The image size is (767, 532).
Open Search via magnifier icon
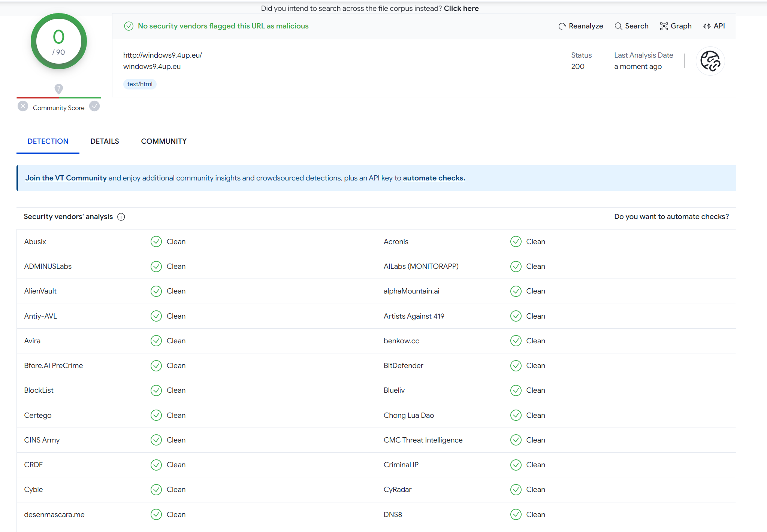click(618, 26)
